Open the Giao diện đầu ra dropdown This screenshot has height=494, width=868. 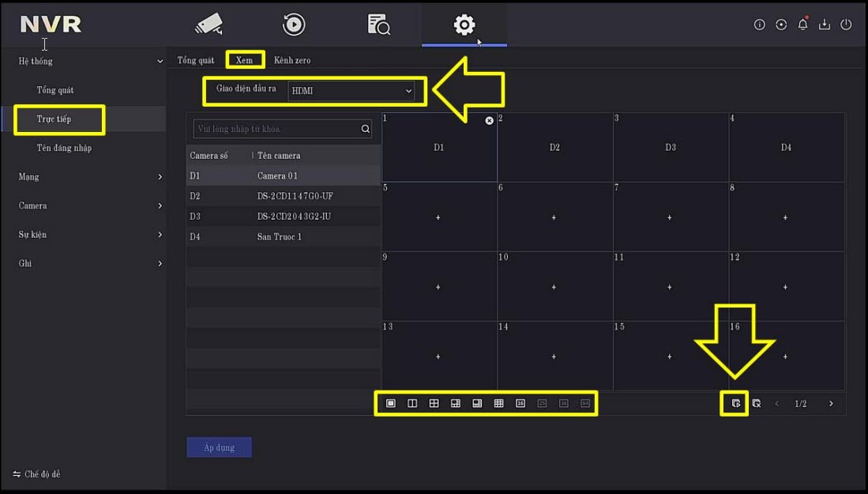(x=351, y=91)
